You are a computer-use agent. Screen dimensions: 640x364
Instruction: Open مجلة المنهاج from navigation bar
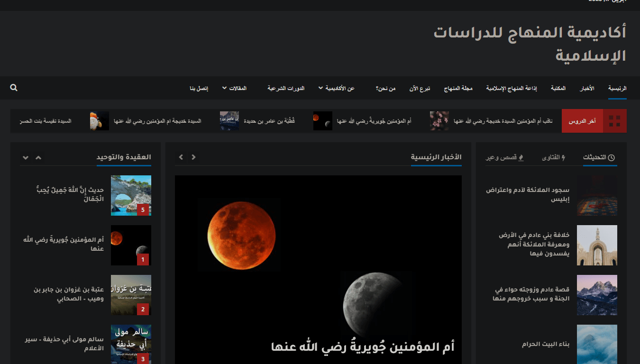(x=458, y=88)
